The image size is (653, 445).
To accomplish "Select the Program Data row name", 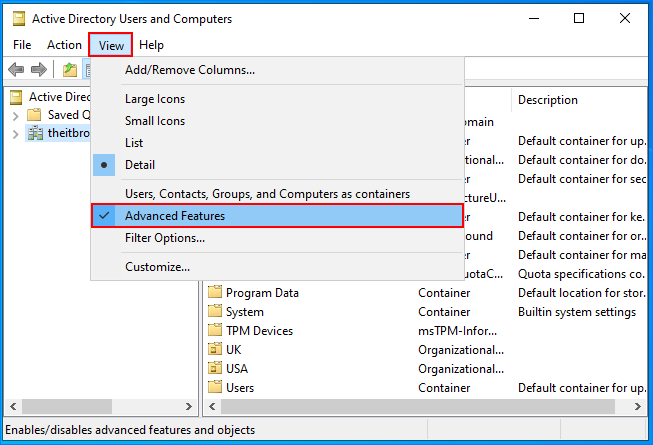I will click(x=262, y=293).
